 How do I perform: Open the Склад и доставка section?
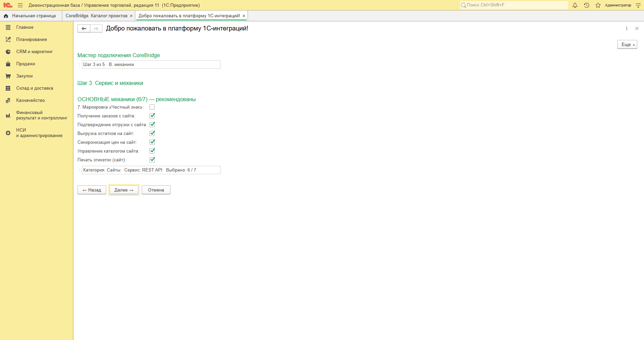pyautogui.click(x=34, y=88)
